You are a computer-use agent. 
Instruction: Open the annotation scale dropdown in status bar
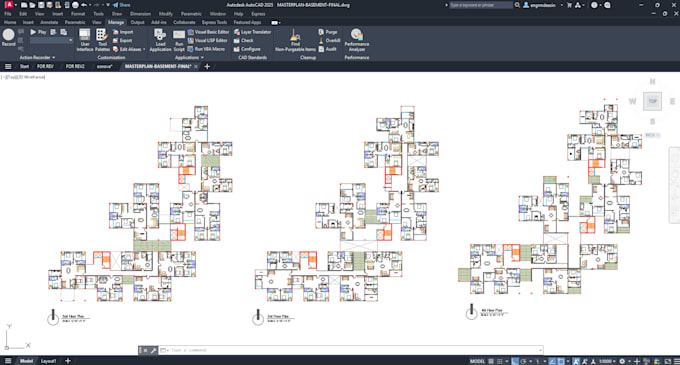(608, 361)
